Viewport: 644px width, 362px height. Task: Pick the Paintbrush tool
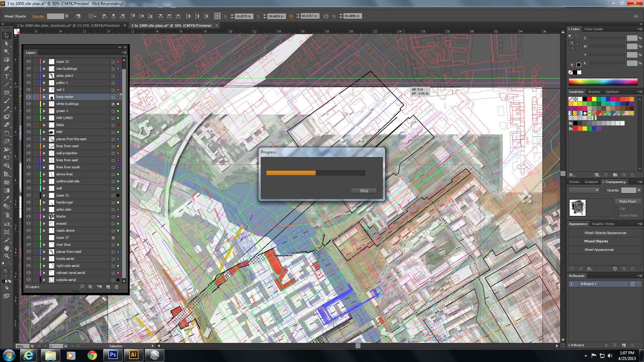click(6, 101)
